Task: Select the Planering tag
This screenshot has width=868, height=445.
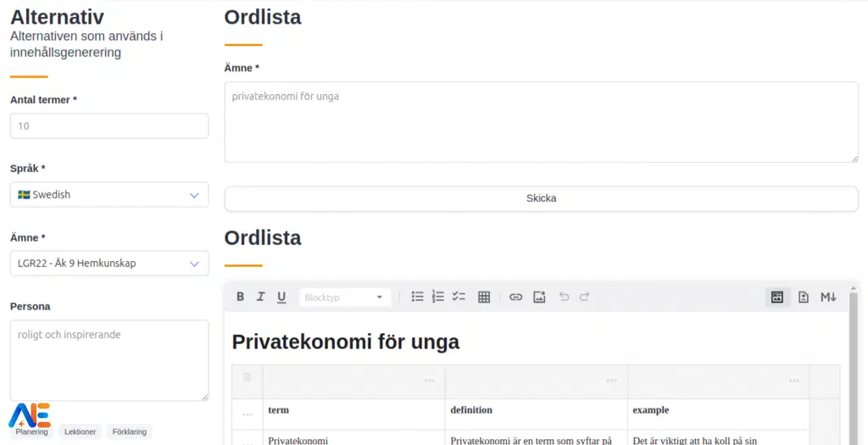Action: [31, 431]
